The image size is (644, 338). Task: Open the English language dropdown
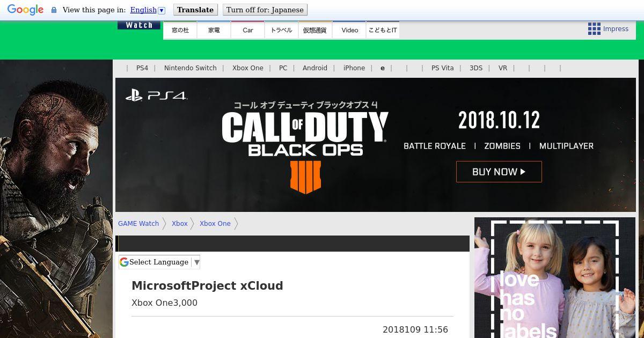click(148, 10)
